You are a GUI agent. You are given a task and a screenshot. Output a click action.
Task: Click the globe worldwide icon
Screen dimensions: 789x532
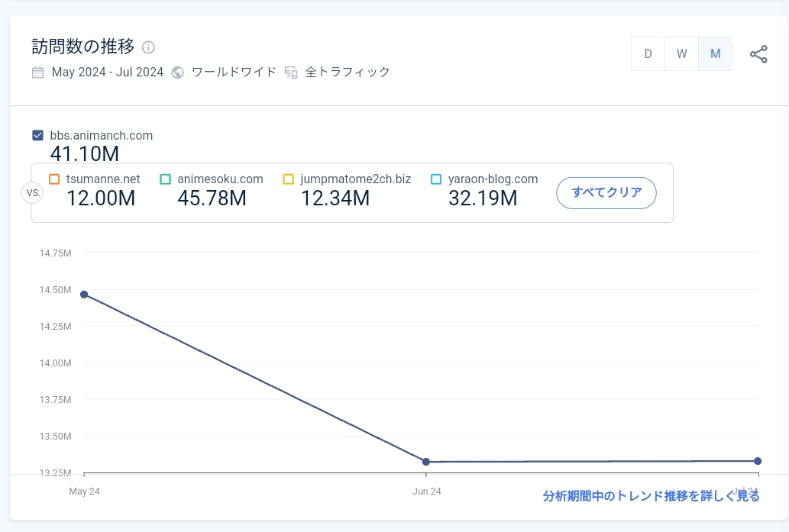point(178,73)
